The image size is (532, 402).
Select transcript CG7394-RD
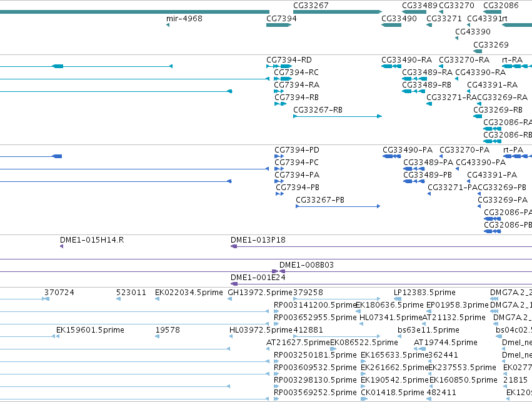(x=279, y=66)
